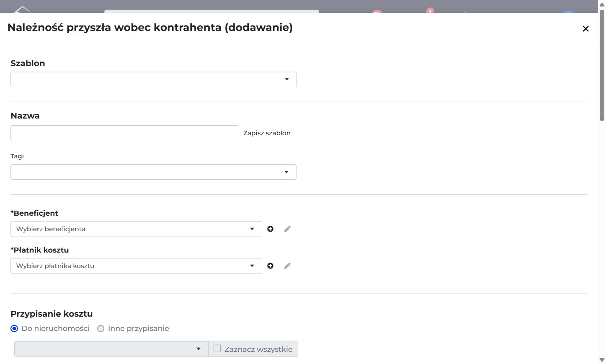Click the scrollbar down arrow
The height and width of the screenshot is (364, 606).
tap(602, 360)
